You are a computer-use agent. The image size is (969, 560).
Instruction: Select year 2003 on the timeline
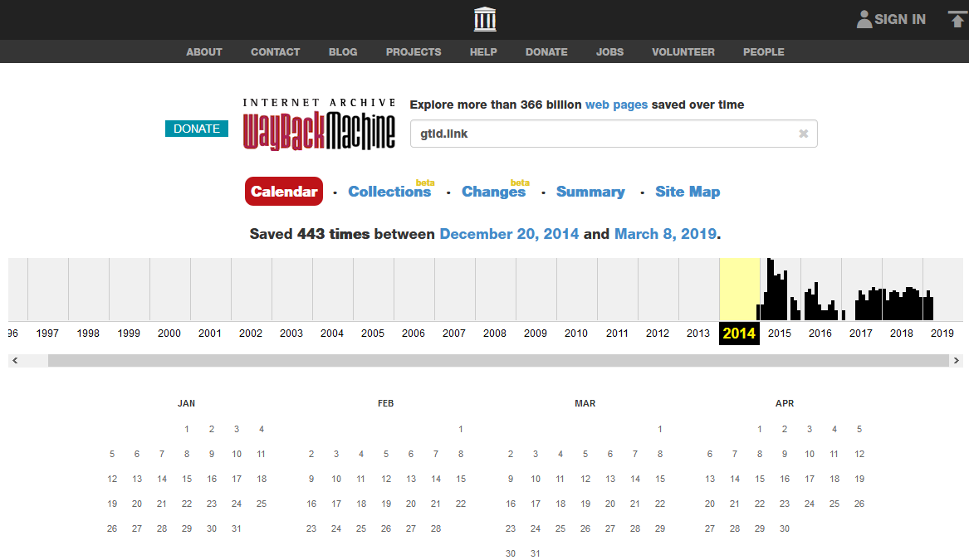[x=291, y=334]
